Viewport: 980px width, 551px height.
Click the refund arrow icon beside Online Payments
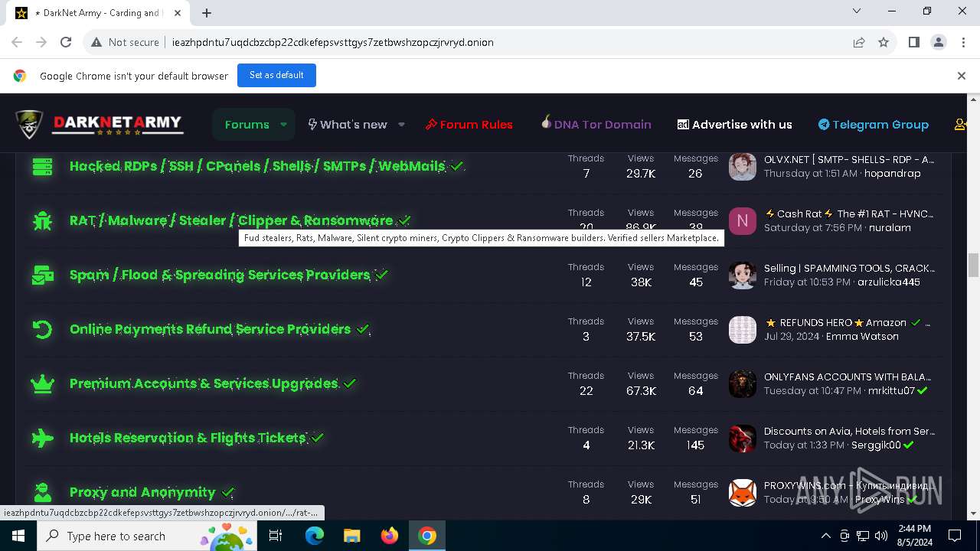coord(42,330)
